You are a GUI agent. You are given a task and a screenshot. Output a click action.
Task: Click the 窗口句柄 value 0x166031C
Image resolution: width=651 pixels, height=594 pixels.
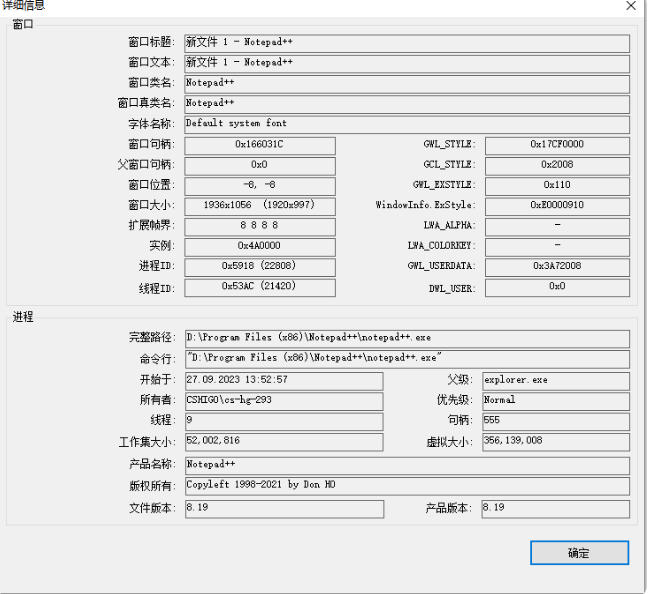tap(259, 145)
